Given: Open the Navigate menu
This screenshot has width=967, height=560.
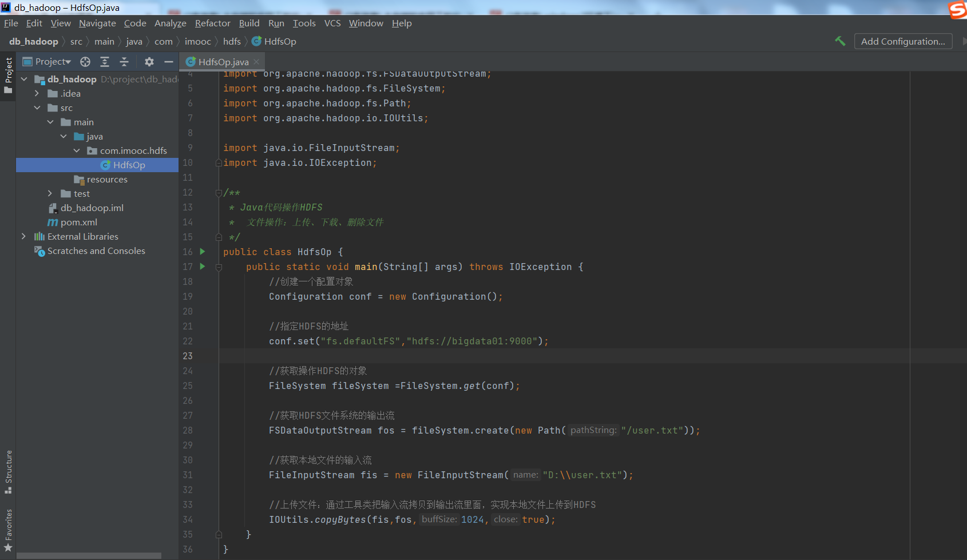Looking at the screenshot, I should [97, 23].
